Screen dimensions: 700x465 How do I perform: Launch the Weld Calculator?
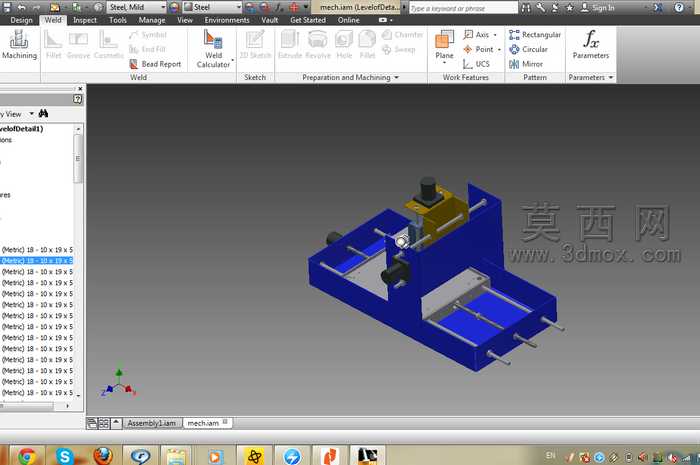(x=213, y=48)
